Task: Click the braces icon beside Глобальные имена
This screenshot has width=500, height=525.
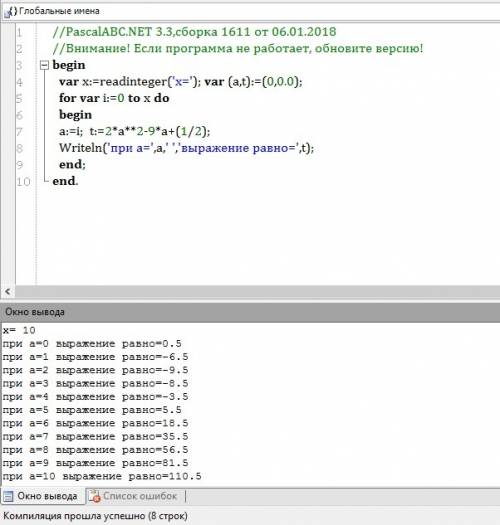Action: 9,12
